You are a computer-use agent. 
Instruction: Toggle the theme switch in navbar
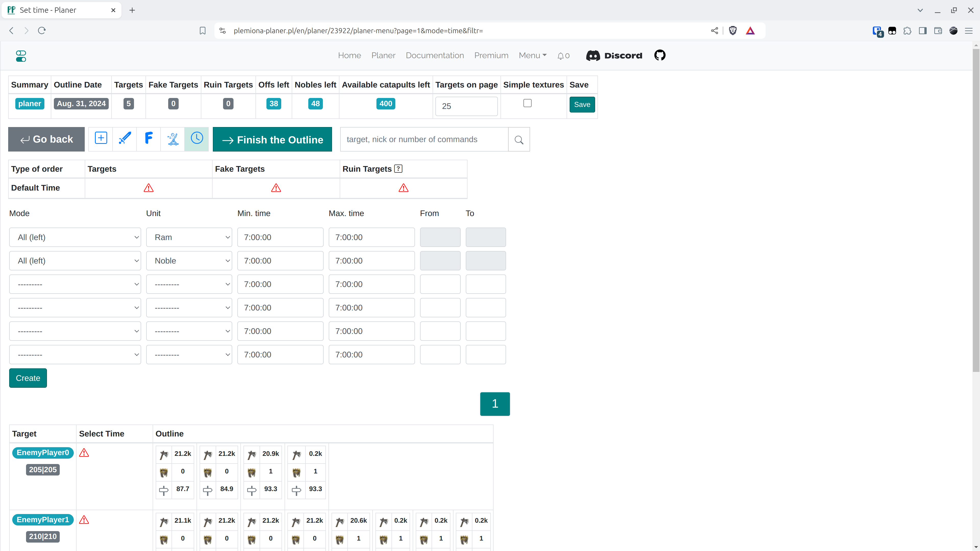(21, 56)
